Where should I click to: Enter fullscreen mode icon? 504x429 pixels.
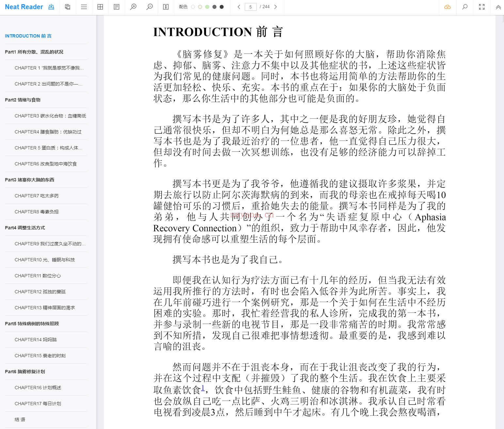pos(482,7)
